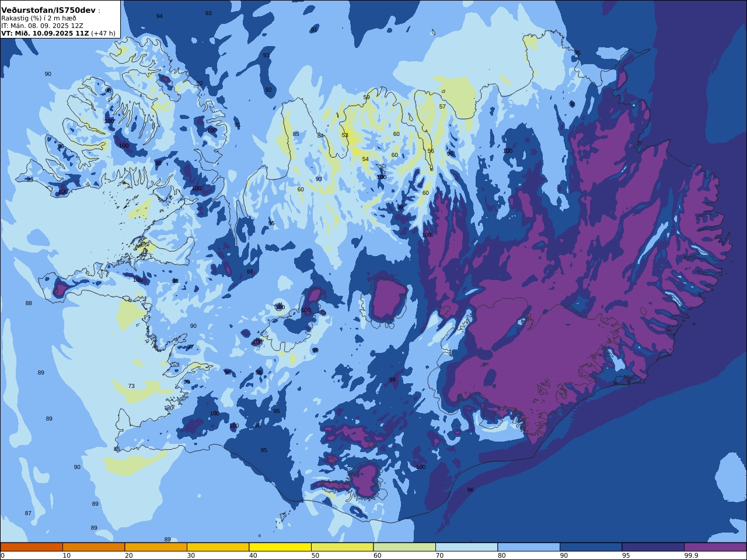Pick the pale green 60–70 legend swatch
The height and width of the screenshot is (560, 747).
tap(404, 547)
